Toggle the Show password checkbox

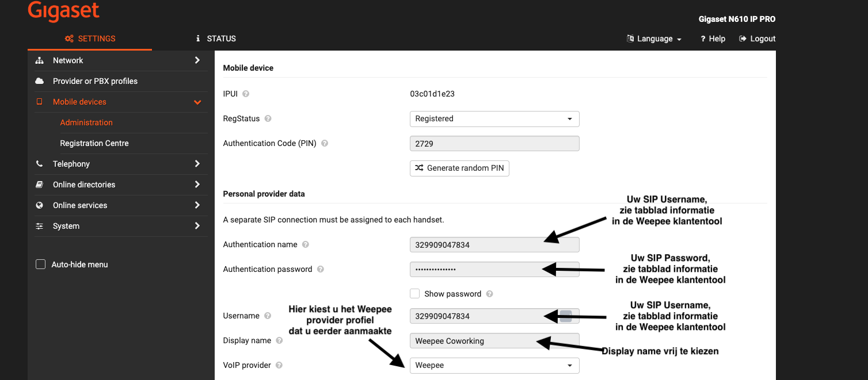(x=414, y=294)
